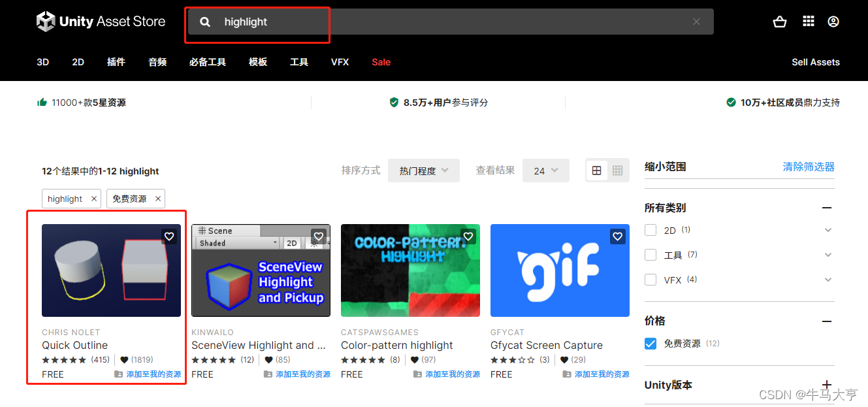Open the Color-pattern highlight thumbnail
Screen dimensions: 868x407
[410, 270]
